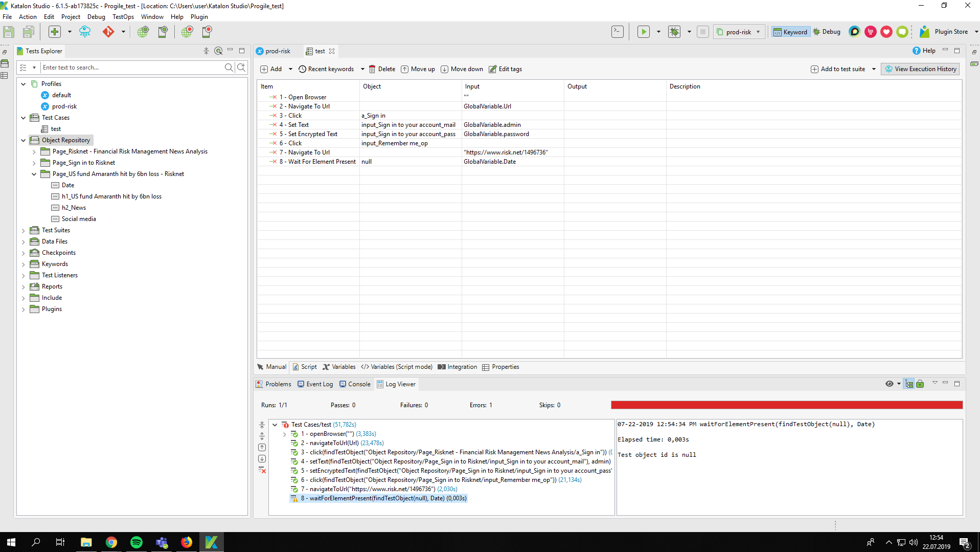This screenshot has height=552, width=980.
Task: Click the Save All icon
Action: (29, 31)
